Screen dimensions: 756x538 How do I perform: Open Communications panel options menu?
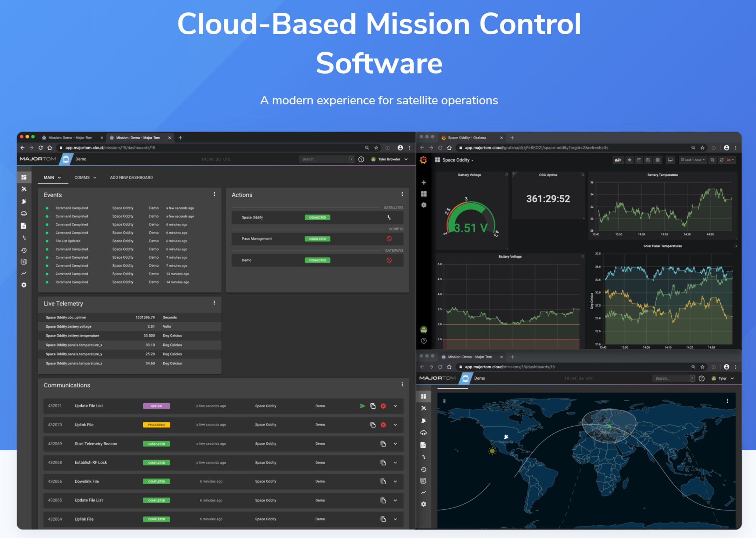(402, 385)
